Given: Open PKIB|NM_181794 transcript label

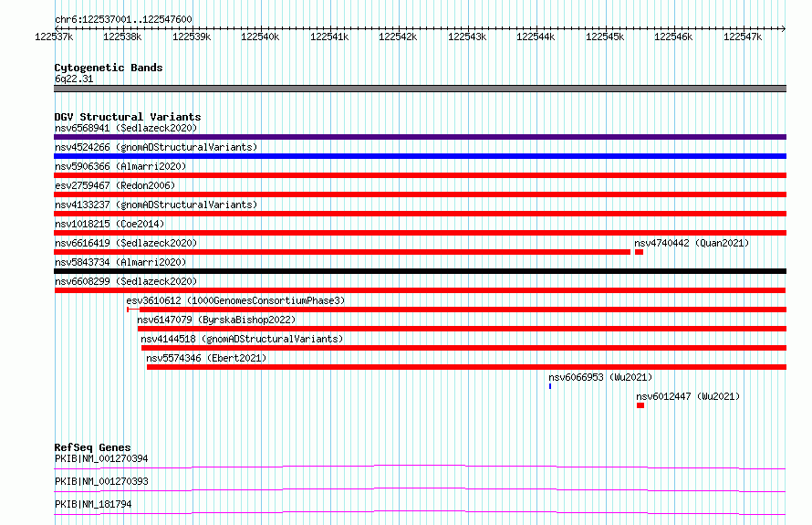Looking at the screenshot, I should point(93,504).
